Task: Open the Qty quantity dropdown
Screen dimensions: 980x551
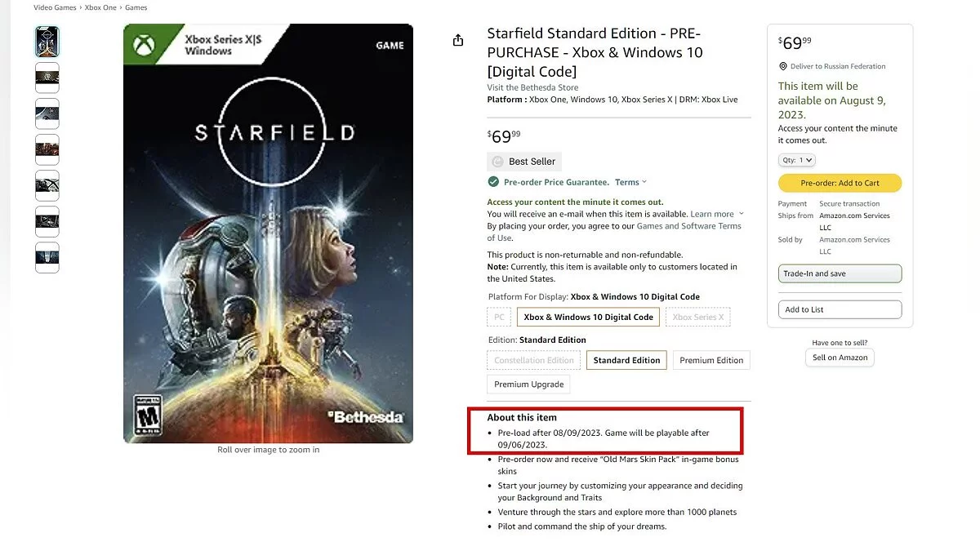Action: coord(796,160)
